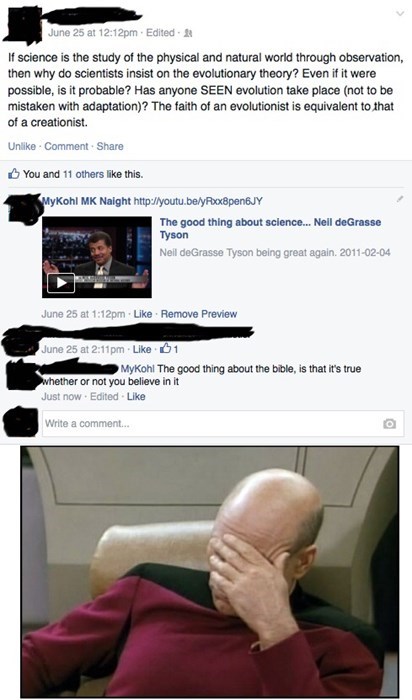Click the friends audience icon beside Edited
This screenshot has width=412, height=700.
(x=188, y=33)
